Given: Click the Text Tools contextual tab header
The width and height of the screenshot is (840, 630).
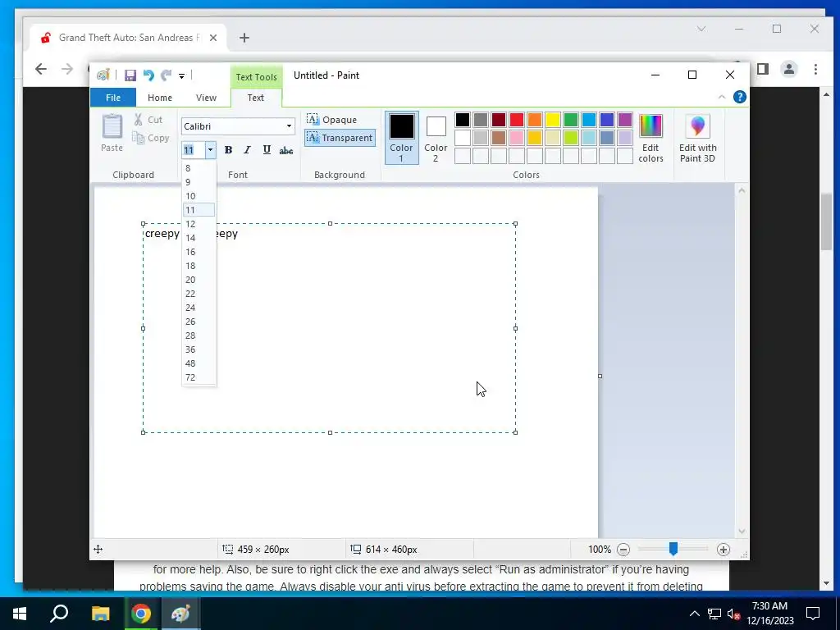Looking at the screenshot, I should click(256, 76).
